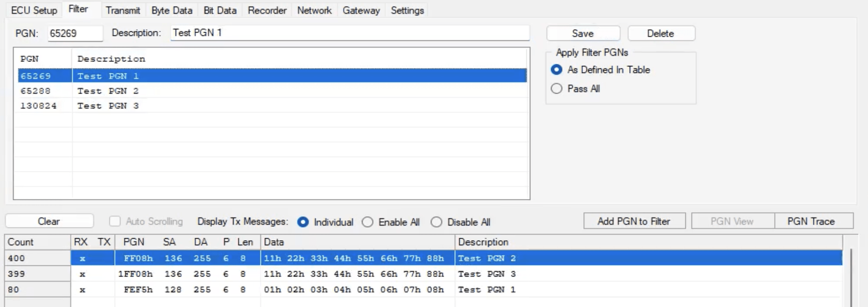Select filter row 130824 Test PGN 3
This screenshot has width=868, height=307.
pos(272,106)
